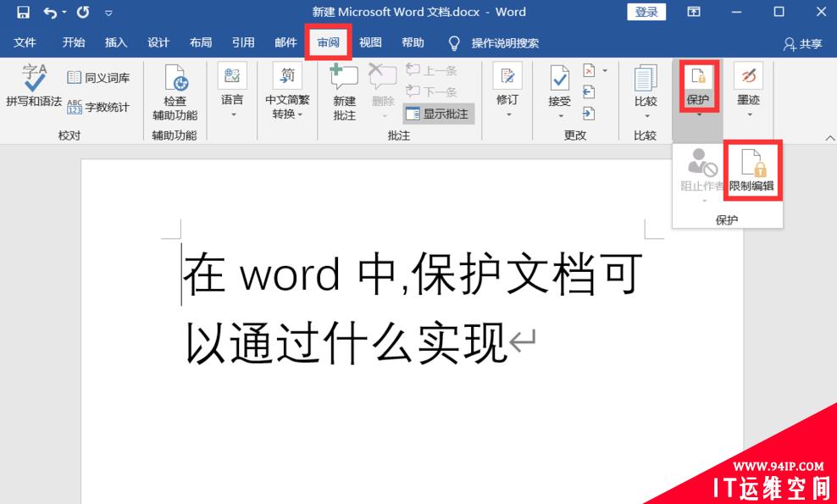Add a comment with 新建批注

344,91
